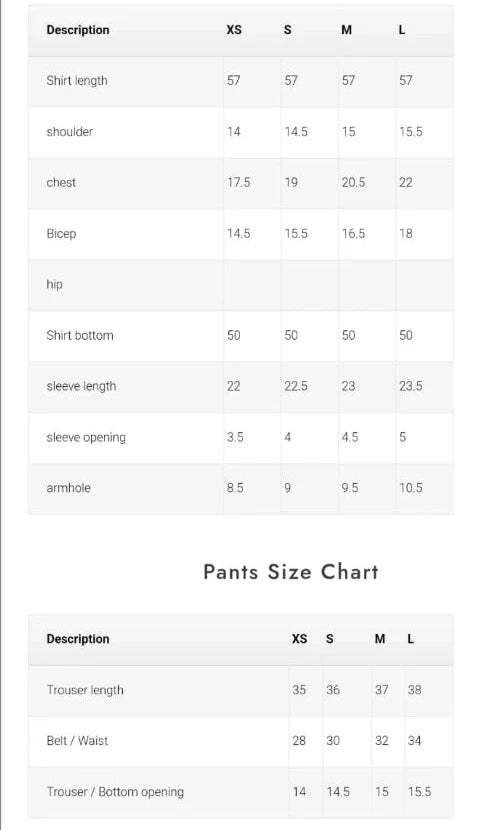Click the shoulder row label
This screenshot has height=830, width=479.
(x=69, y=131)
